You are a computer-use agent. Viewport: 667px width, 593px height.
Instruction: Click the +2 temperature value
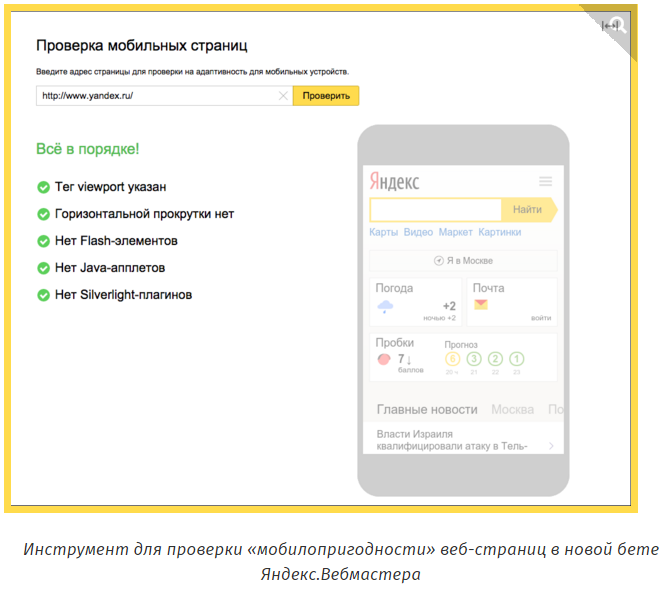tap(449, 306)
